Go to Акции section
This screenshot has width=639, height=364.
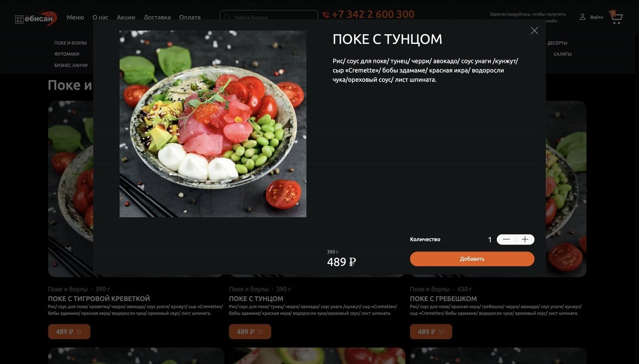(x=126, y=17)
